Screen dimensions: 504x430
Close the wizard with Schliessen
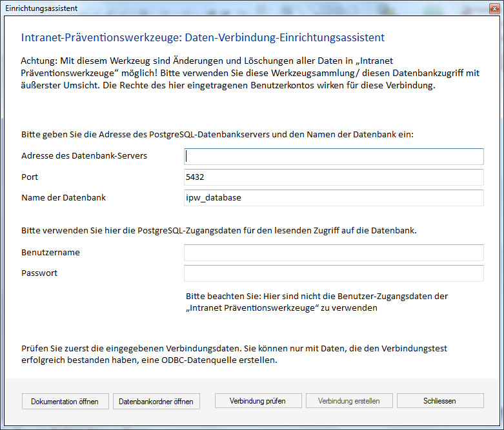(439, 401)
